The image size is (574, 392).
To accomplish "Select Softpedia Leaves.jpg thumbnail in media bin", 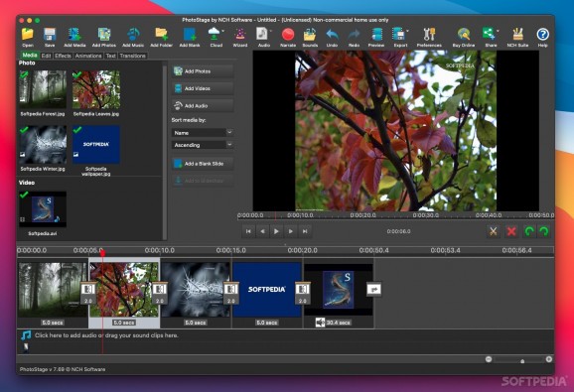I will click(96, 89).
